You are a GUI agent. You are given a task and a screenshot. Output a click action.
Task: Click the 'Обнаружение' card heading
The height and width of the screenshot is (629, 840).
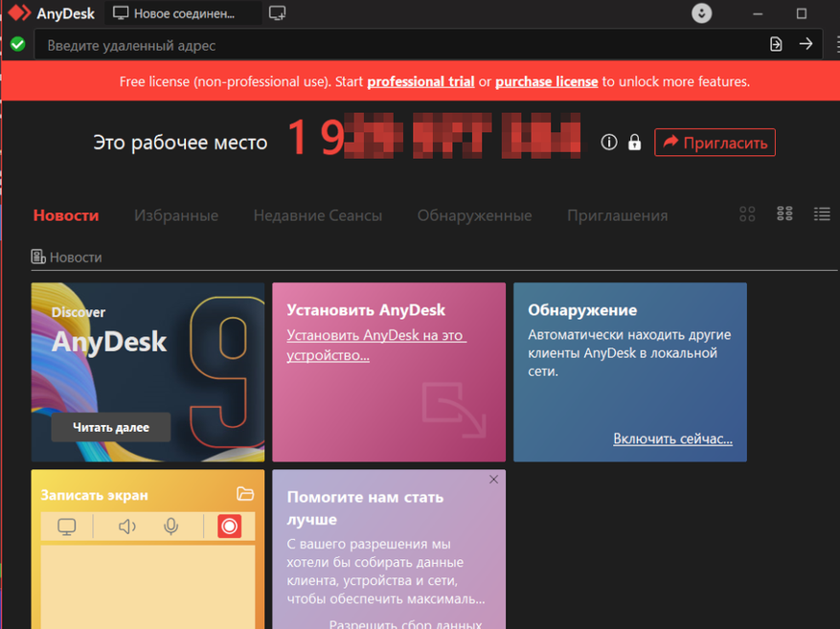pyautogui.click(x=582, y=310)
